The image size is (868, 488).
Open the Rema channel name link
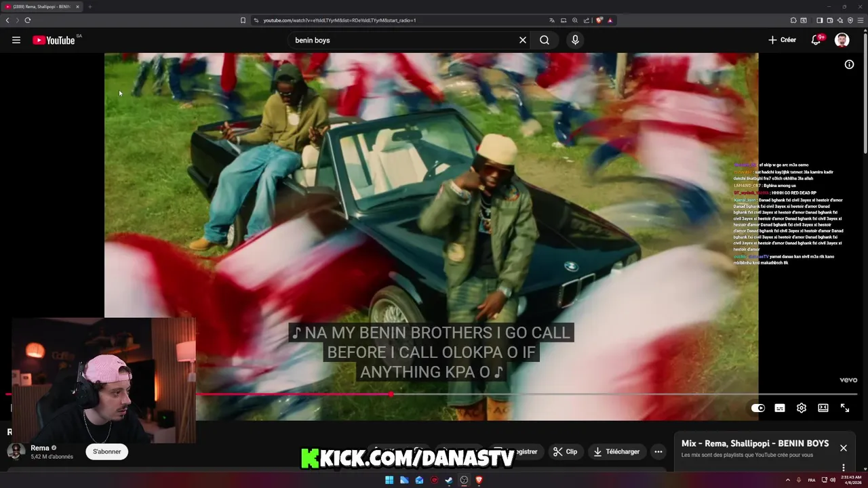tap(40, 448)
